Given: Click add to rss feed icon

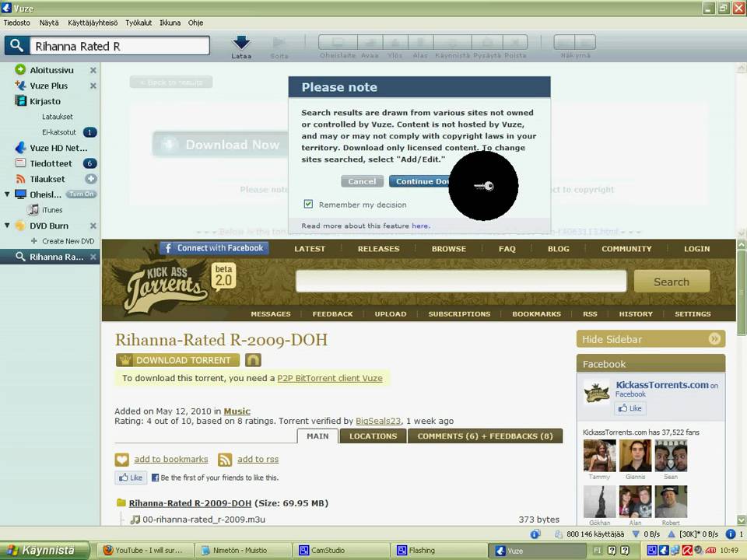Looking at the screenshot, I should 225,460.
